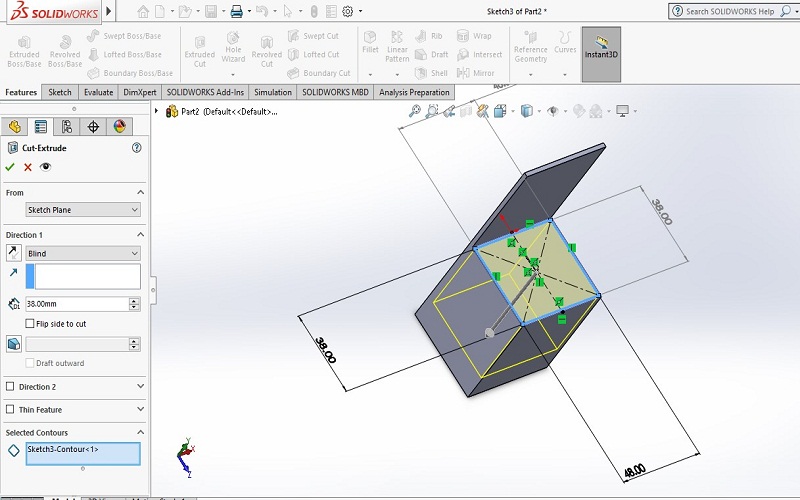
Task: Open the ConfigurationManager tab icon
Action: coord(67,127)
